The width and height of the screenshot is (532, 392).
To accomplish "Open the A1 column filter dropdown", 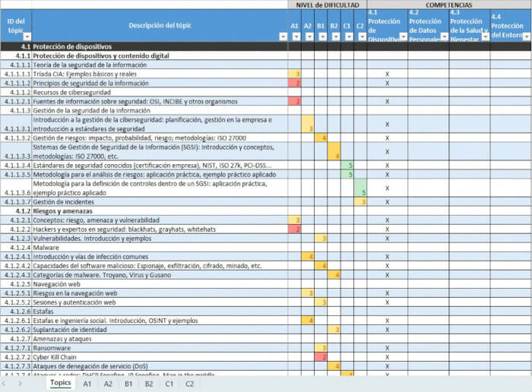I will pos(296,36).
